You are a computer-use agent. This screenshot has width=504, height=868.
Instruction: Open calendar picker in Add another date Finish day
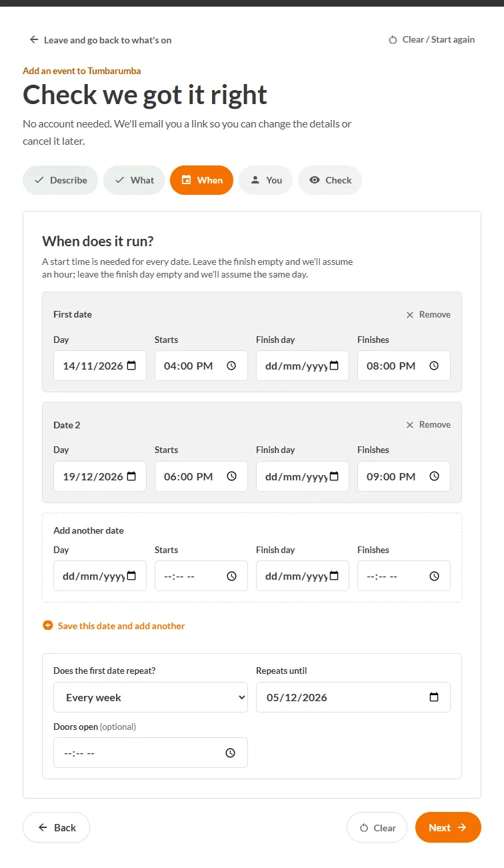coord(334,576)
